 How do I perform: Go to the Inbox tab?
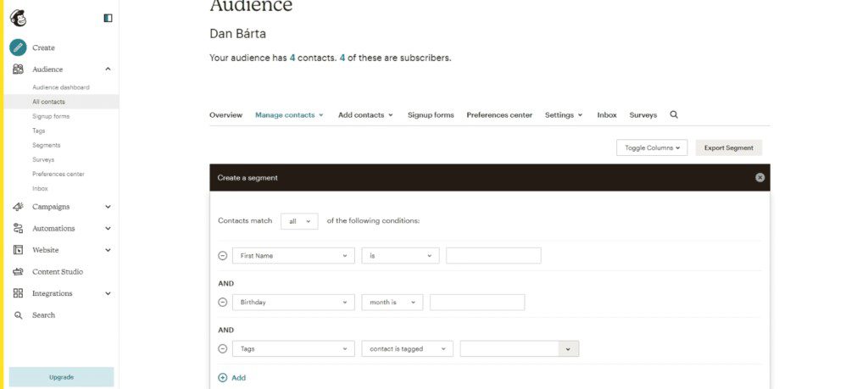coord(607,115)
